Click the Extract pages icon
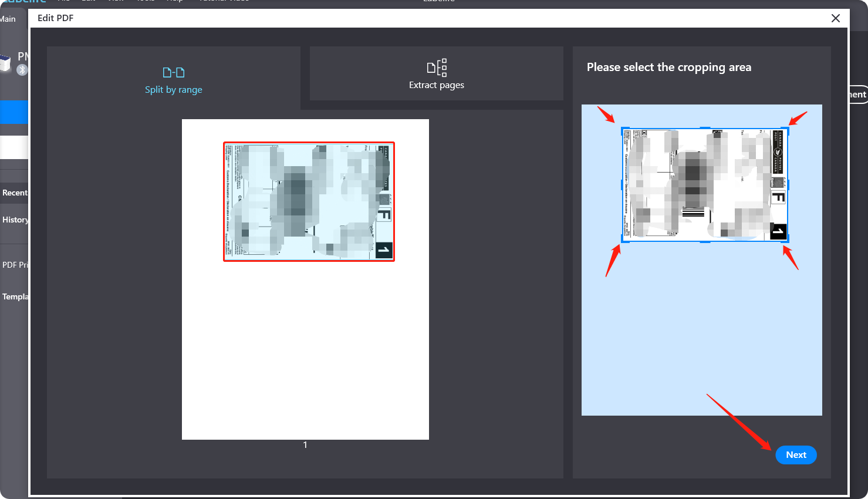This screenshot has height=499, width=868. tap(437, 68)
